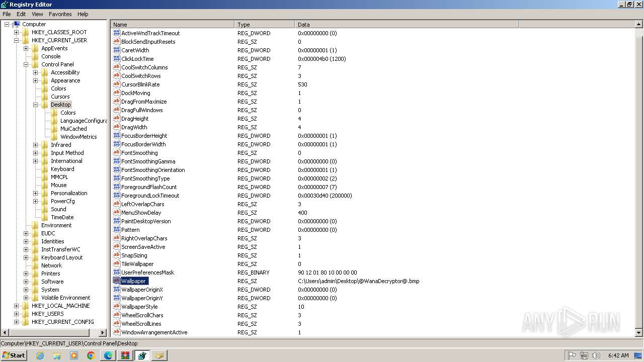The height and width of the screenshot is (362, 644).
Task: Click the Pattern DWORD value icon
Action: pyautogui.click(x=117, y=230)
